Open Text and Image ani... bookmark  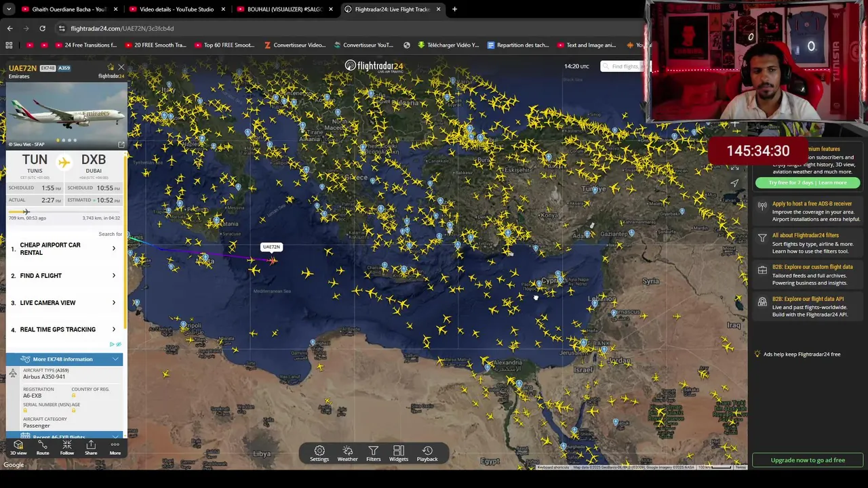click(x=587, y=45)
